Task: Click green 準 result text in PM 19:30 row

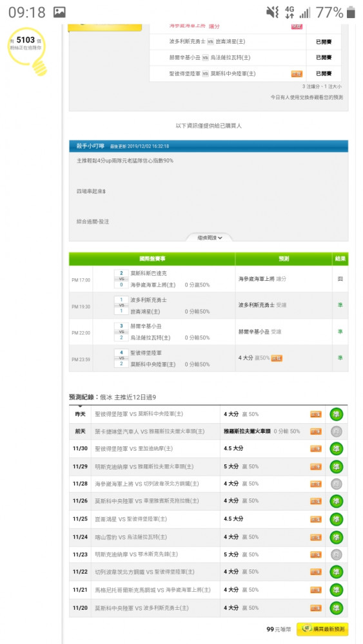Action: (x=340, y=305)
